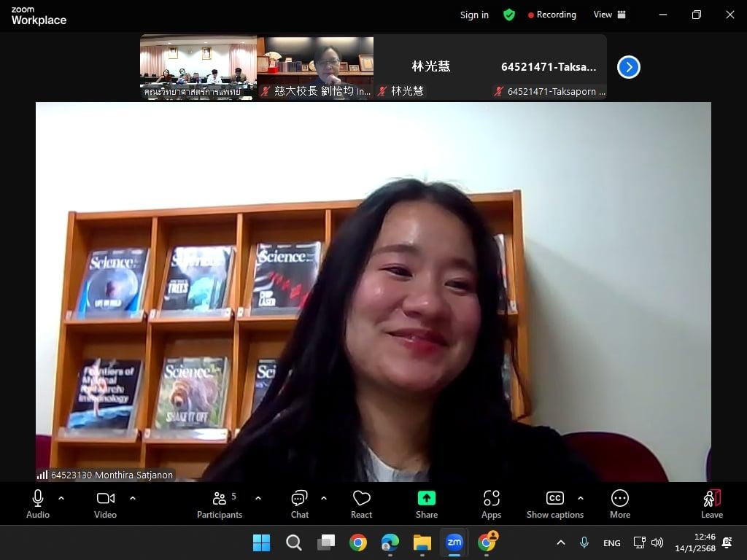Viewport: 747px width, 560px height.
Task: Open the Participants list
Action: click(219, 504)
